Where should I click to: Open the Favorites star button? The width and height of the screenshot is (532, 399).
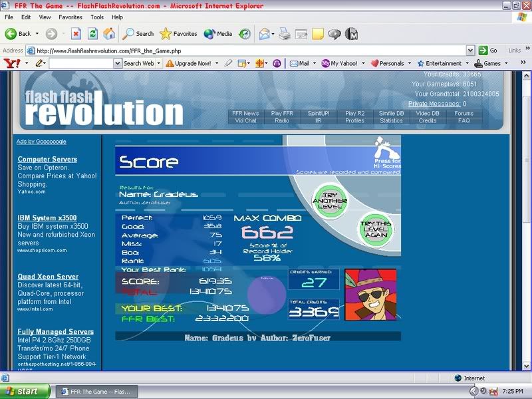pyautogui.click(x=178, y=33)
